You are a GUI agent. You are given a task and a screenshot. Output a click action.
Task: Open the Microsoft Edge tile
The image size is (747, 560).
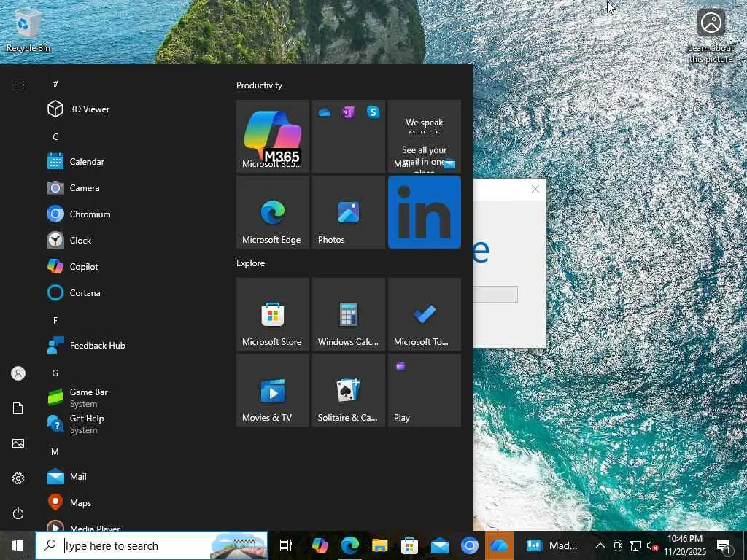pos(273,212)
